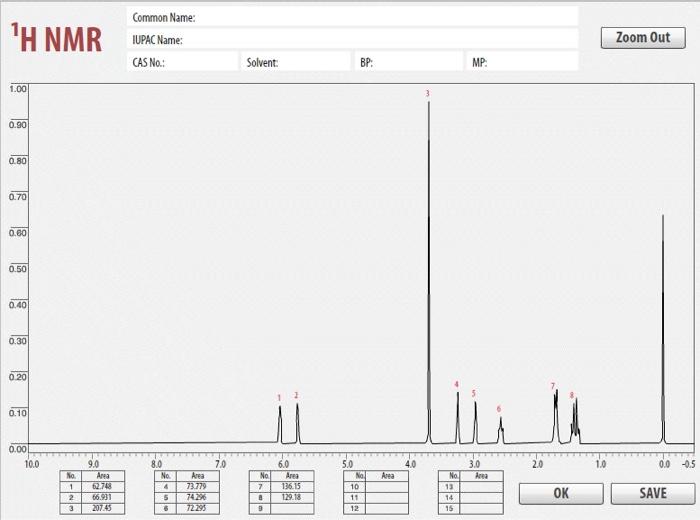Click the OK button
Viewport: 700px width, 520px height.
pyautogui.click(x=561, y=493)
